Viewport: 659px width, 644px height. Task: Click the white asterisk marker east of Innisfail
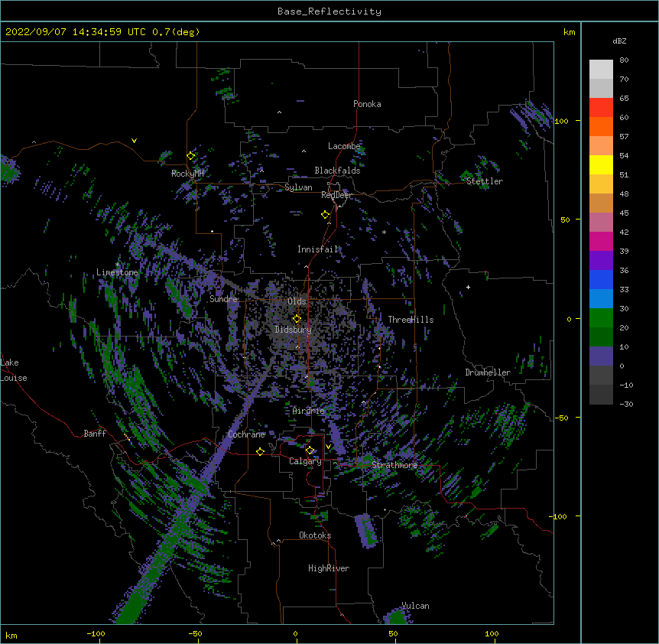384,232
